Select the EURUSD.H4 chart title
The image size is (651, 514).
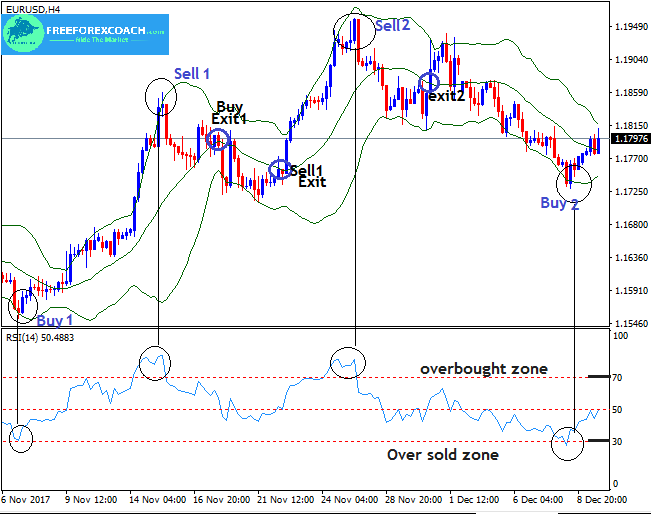point(32,8)
